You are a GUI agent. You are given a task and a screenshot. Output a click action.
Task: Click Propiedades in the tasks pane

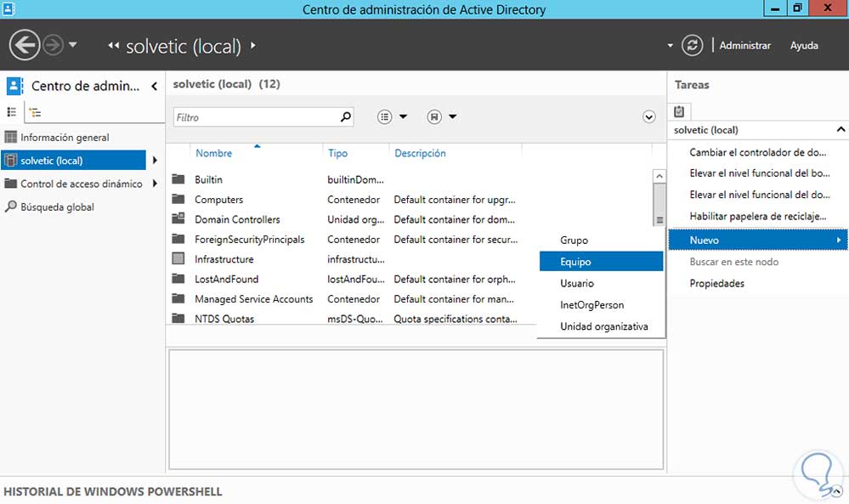(716, 283)
